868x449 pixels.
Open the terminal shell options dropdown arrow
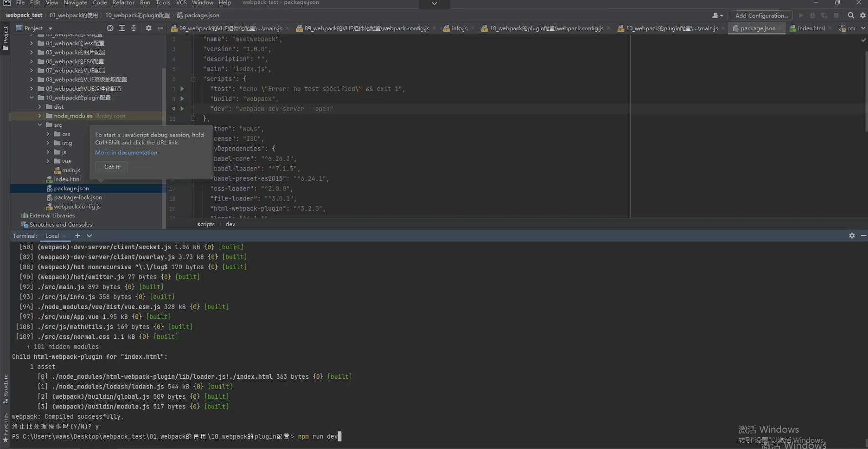coord(89,236)
